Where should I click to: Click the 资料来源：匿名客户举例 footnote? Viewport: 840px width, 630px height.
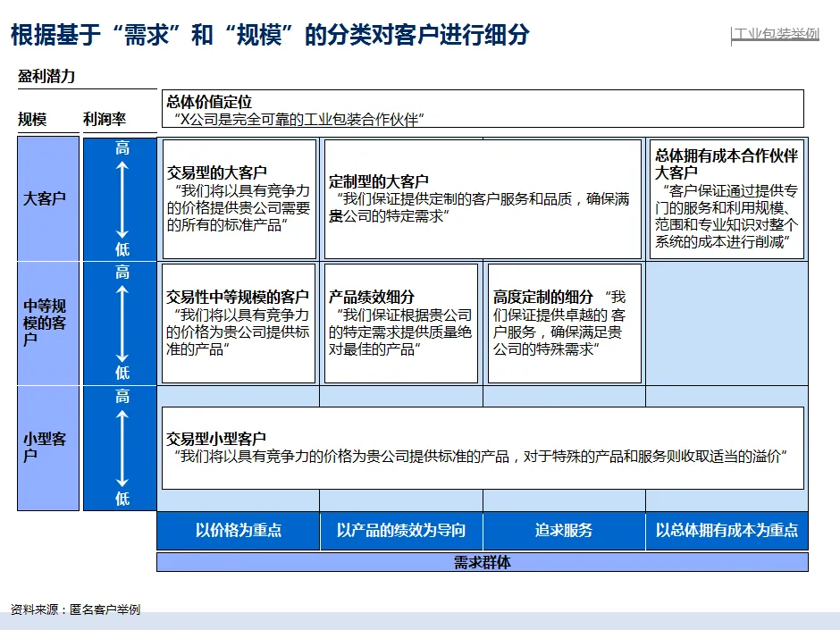coord(75,609)
